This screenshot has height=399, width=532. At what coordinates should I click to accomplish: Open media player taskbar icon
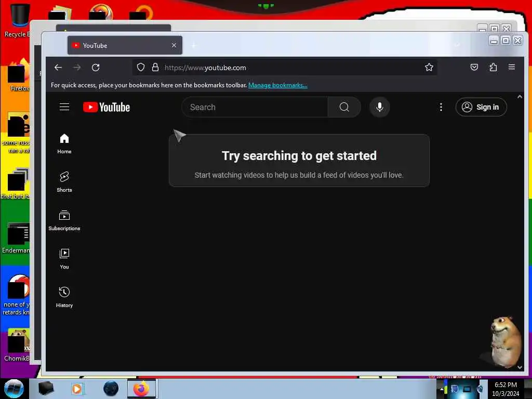click(x=77, y=389)
